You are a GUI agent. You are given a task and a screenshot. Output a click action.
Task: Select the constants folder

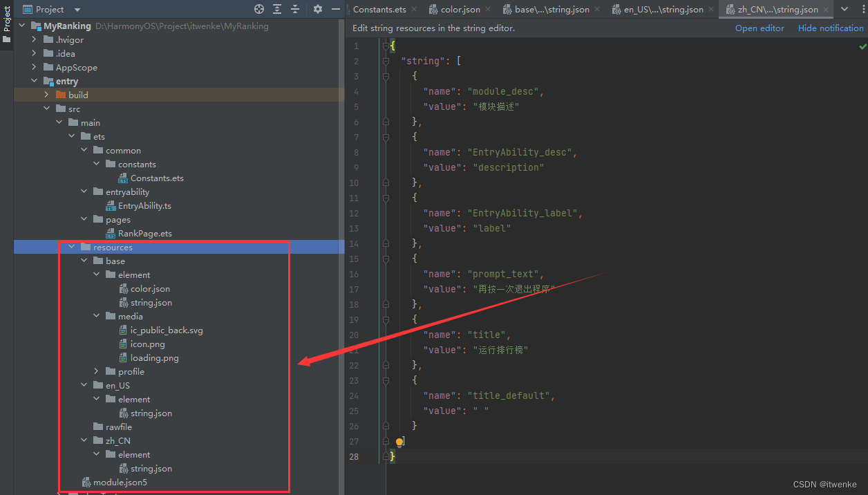pos(137,165)
